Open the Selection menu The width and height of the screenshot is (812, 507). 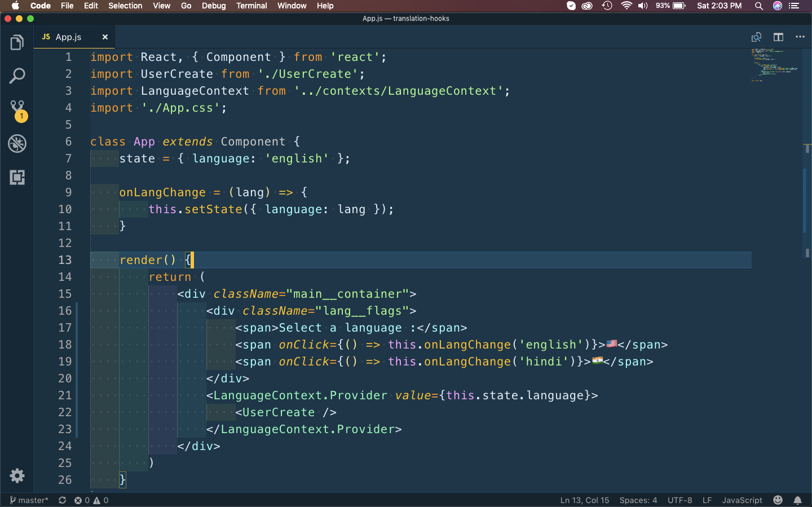click(125, 6)
